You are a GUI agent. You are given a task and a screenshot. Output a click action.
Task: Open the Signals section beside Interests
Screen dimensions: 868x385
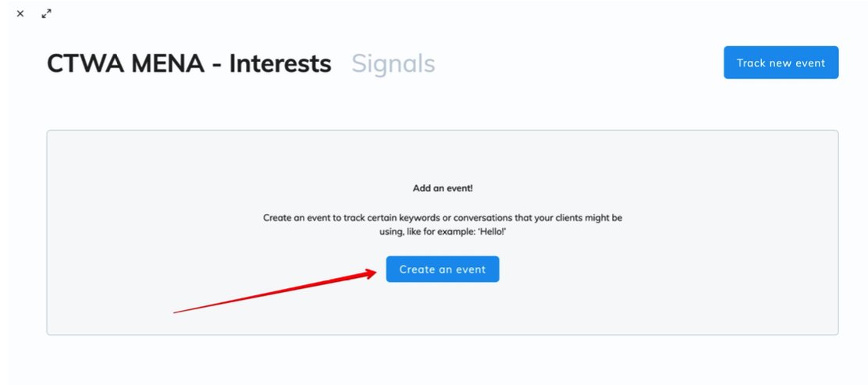(393, 63)
